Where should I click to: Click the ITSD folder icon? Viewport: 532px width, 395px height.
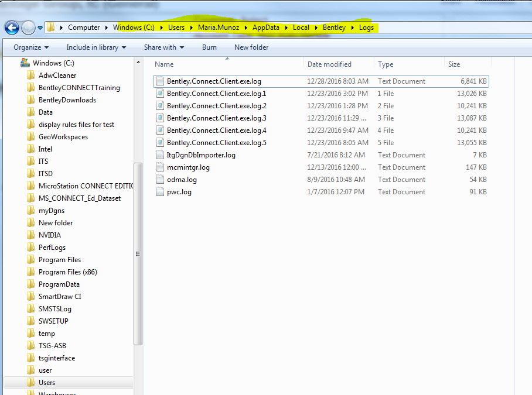(x=30, y=173)
